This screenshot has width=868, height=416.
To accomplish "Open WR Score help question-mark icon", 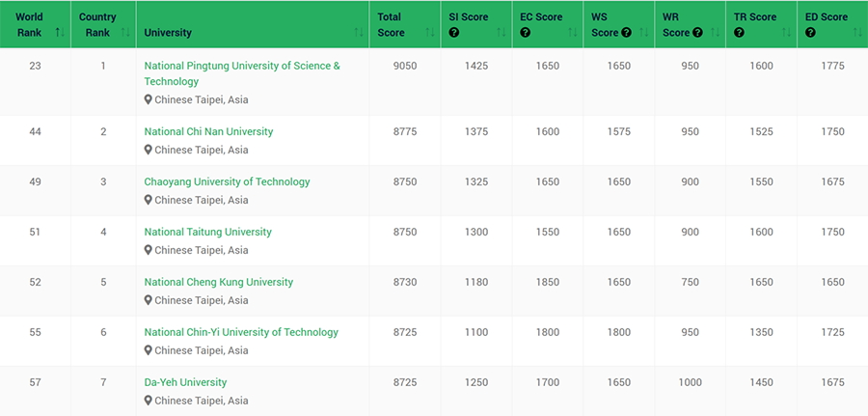I will click(697, 33).
